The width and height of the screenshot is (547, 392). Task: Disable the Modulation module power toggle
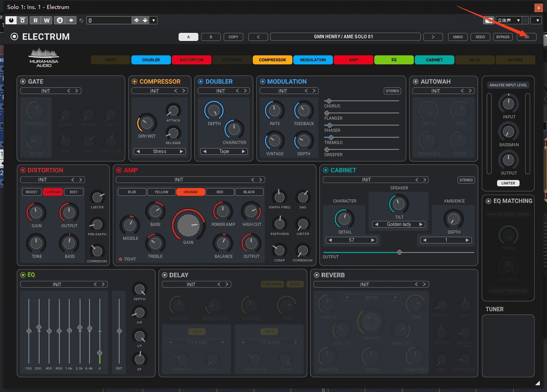pos(262,81)
